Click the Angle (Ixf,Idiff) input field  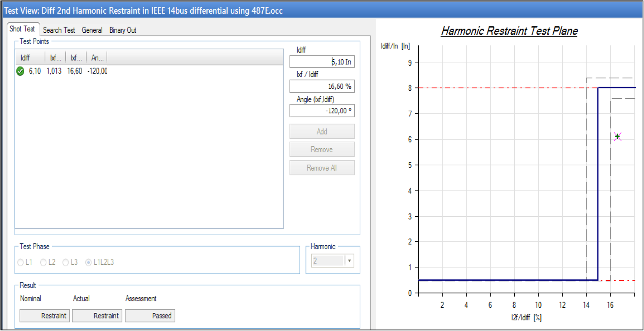(322, 111)
